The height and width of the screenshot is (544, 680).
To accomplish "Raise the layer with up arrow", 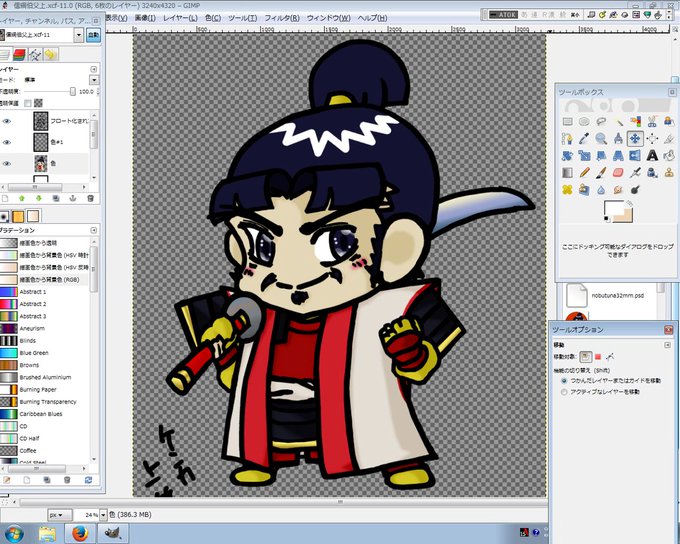I will tap(22, 198).
